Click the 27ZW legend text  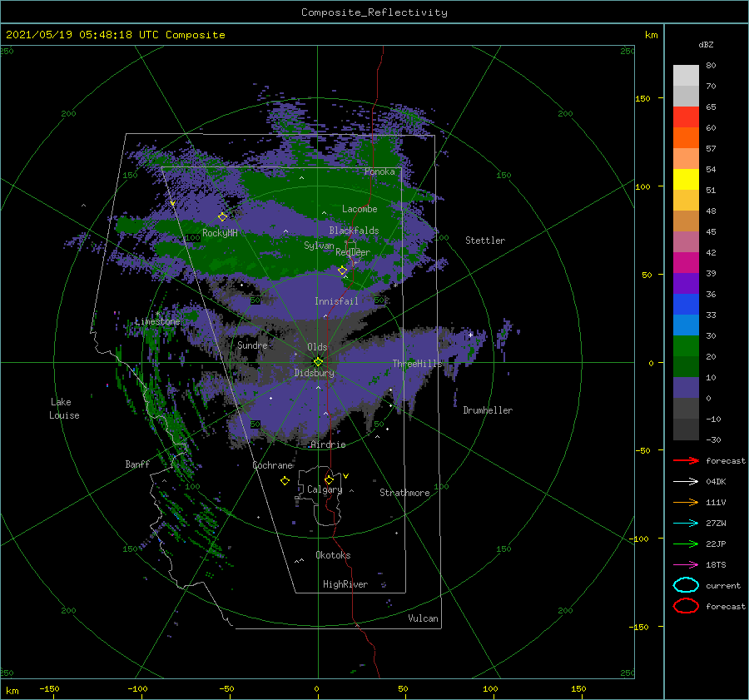point(716,524)
